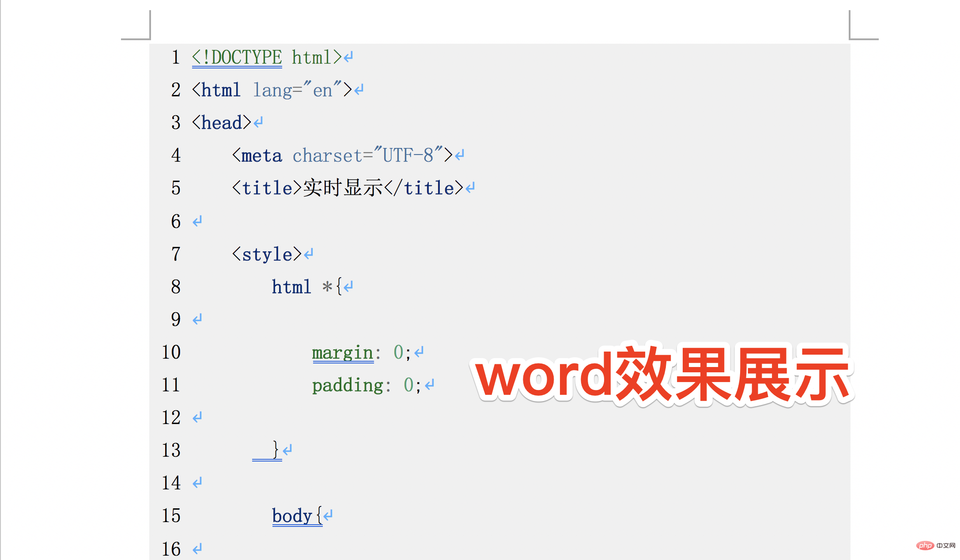
Task: Click the Chinese title text "实时显示"
Action: (343, 188)
